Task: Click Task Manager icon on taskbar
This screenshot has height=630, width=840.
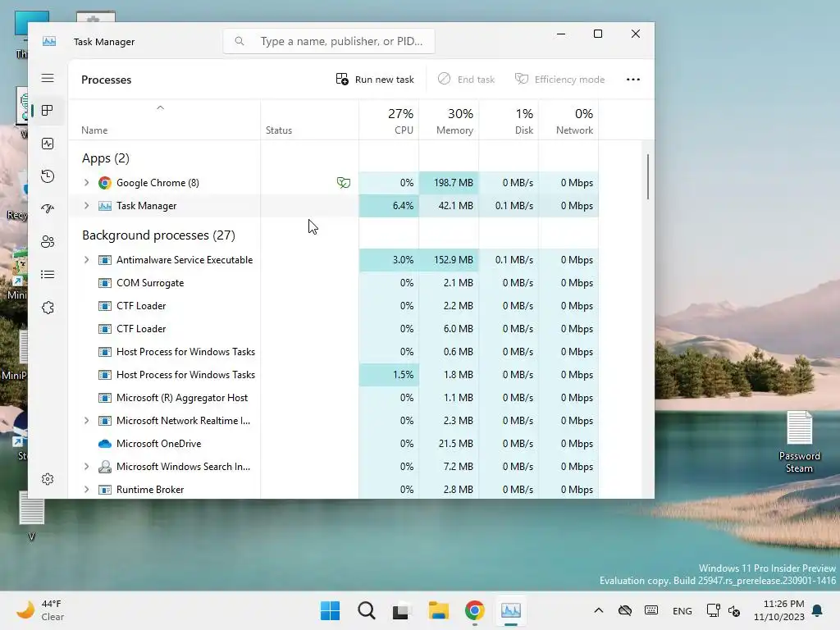Action: [510, 610]
